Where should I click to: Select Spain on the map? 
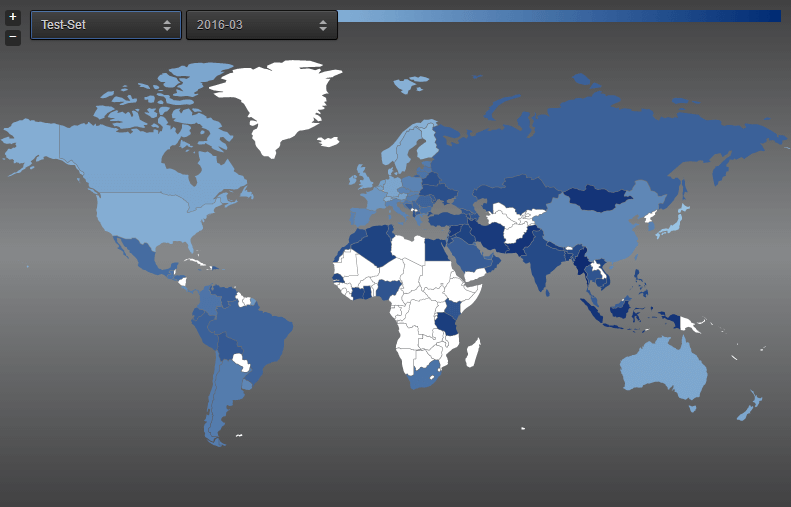click(362, 216)
